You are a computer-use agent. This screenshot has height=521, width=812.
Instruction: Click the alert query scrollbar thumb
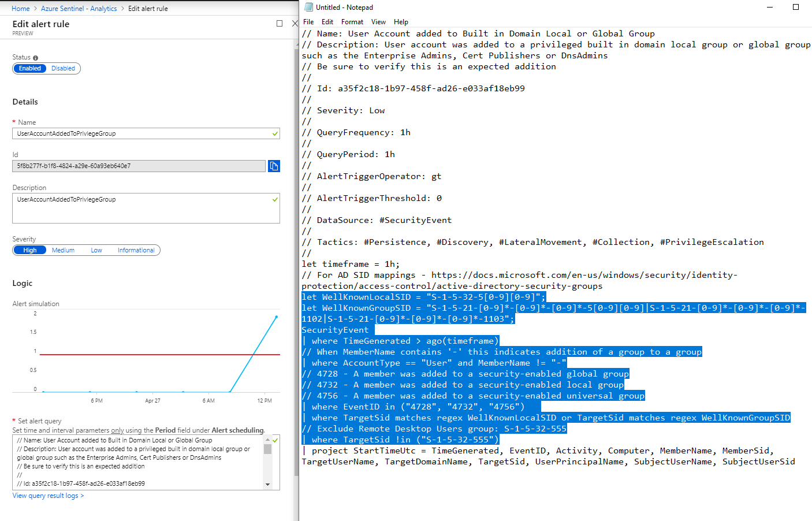pos(267,449)
